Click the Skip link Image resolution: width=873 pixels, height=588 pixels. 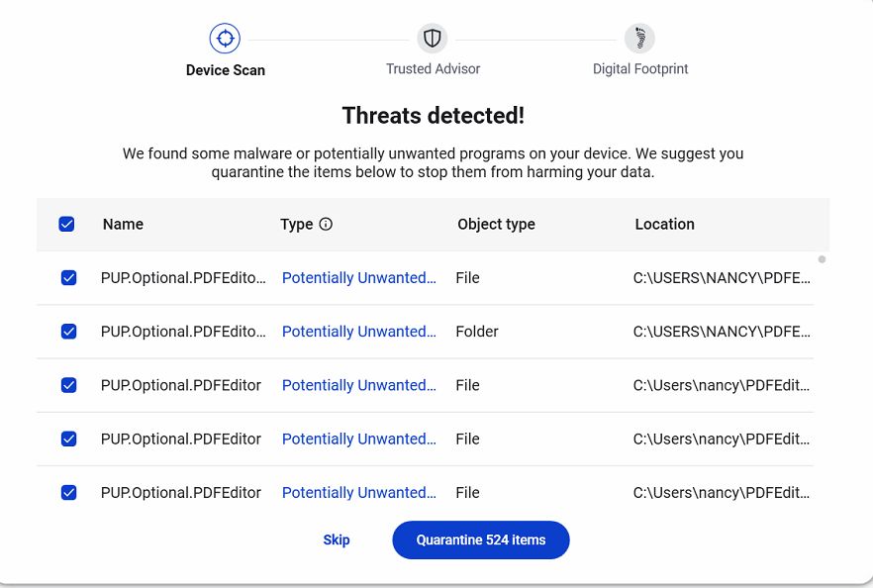[x=337, y=540]
